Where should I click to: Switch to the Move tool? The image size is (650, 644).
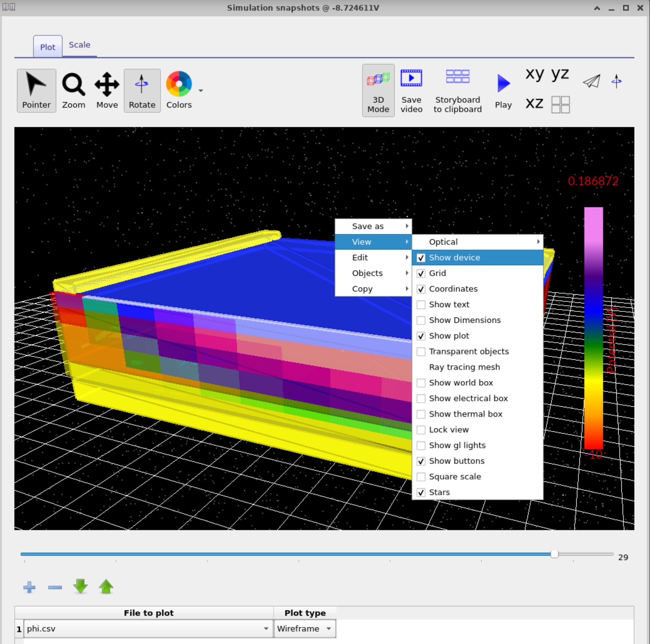pyautogui.click(x=107, y=90)
